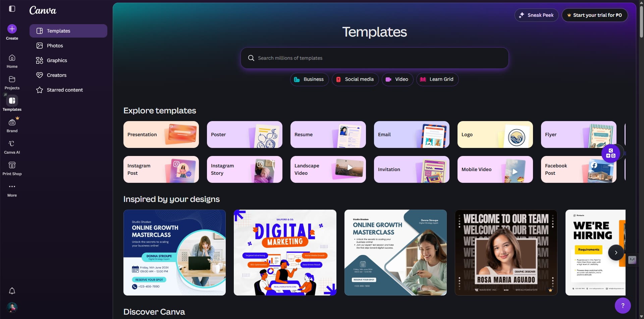644x319 pixels.
Task: Focus the Search millions of templates field
Action: tap(374, 58)
